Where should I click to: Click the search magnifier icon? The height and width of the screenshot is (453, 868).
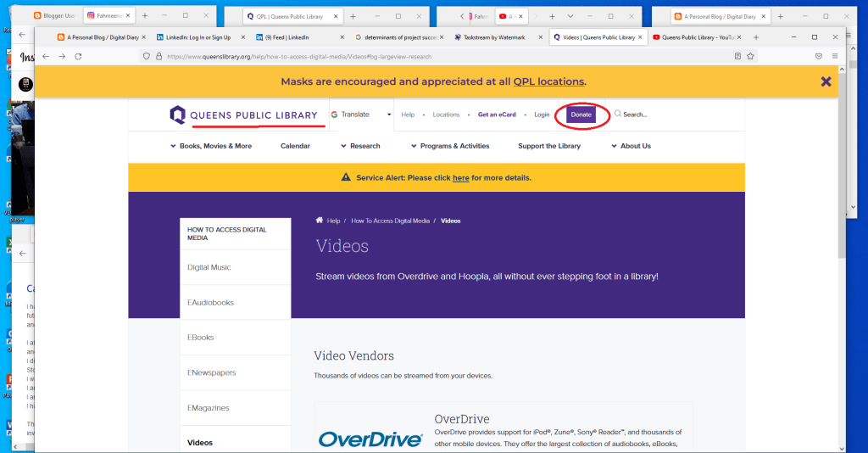tap(618, 115)
